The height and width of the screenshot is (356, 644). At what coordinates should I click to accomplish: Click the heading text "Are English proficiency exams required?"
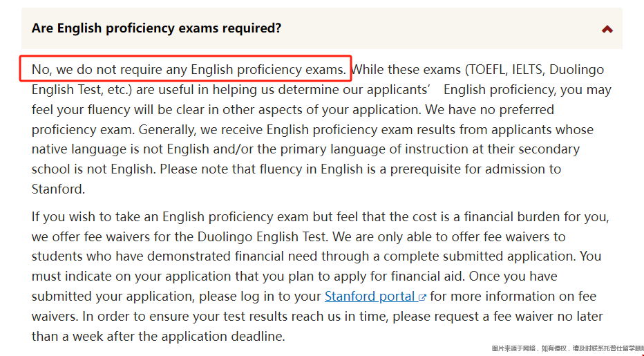point(156,28)
